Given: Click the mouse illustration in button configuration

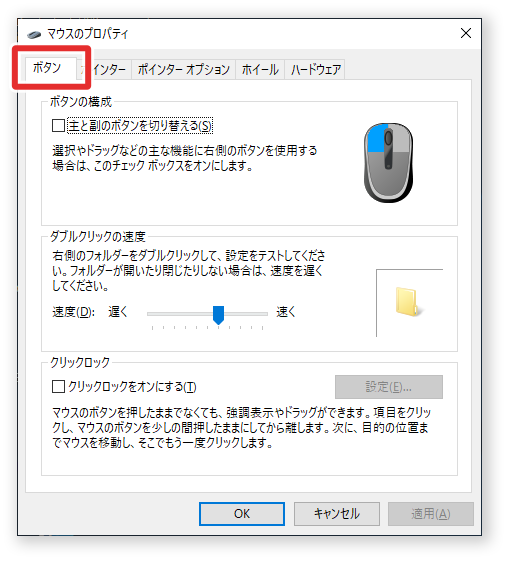Looking at the screenshot, I should pyautogui.click(x=388, y=163).
